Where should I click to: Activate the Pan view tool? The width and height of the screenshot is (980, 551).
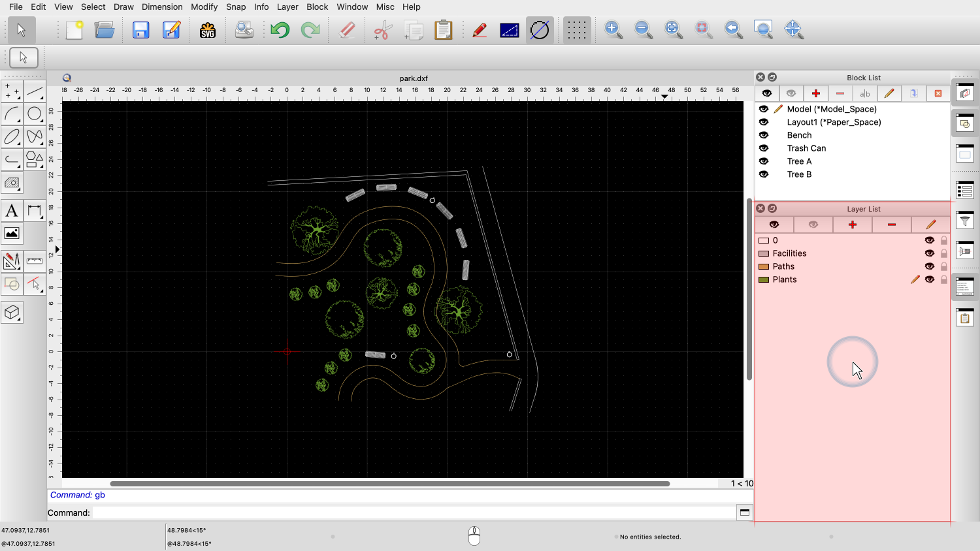point(793,30)
